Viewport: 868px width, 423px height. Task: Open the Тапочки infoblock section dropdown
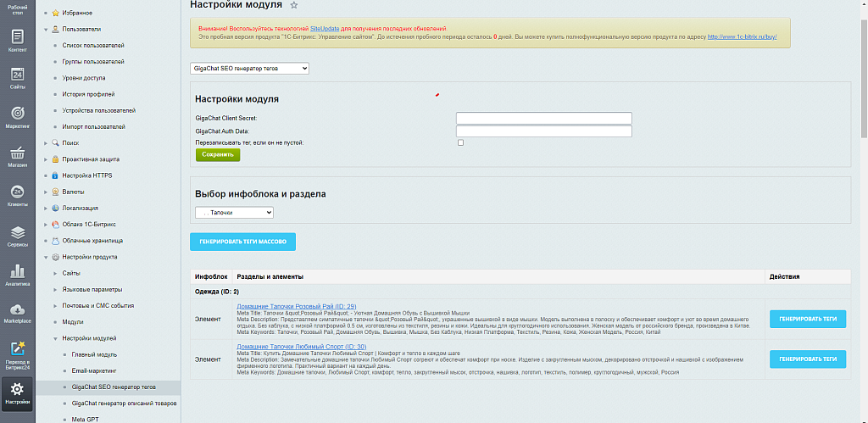pos(233,213)
